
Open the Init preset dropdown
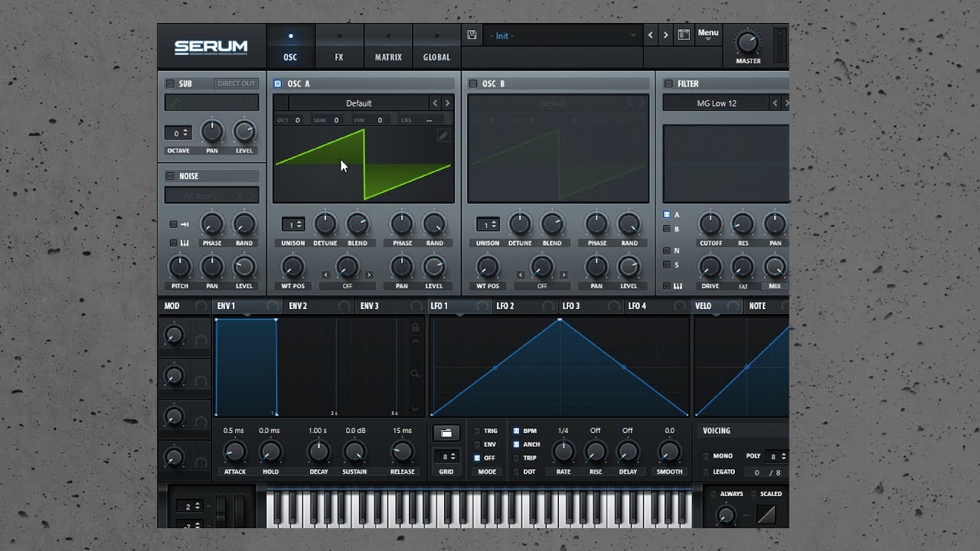point(563,35)
